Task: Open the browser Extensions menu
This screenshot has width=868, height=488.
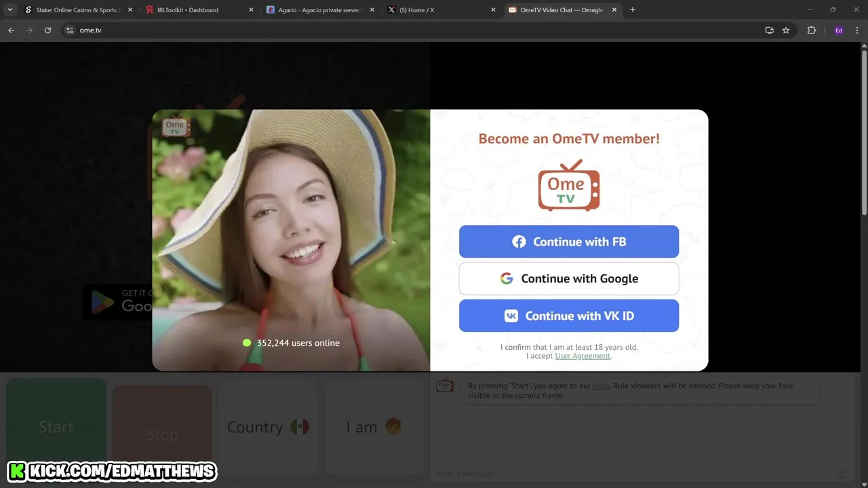Action: 811,30
